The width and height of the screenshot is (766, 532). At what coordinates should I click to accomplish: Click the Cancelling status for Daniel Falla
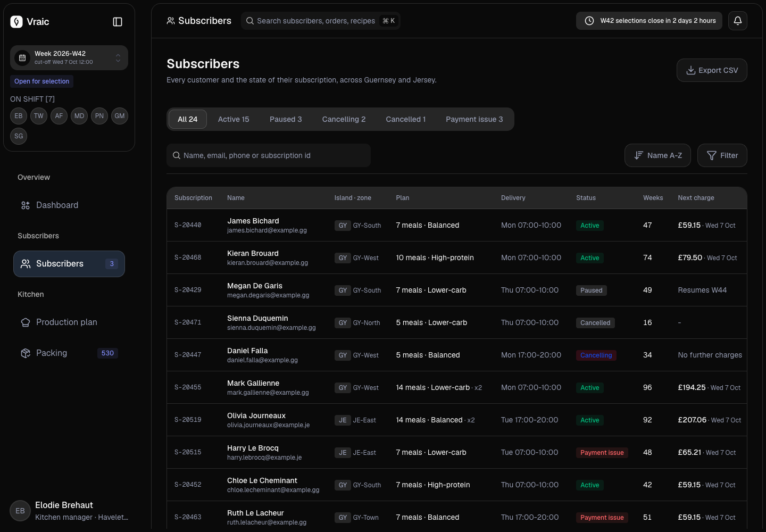(596, 355)
